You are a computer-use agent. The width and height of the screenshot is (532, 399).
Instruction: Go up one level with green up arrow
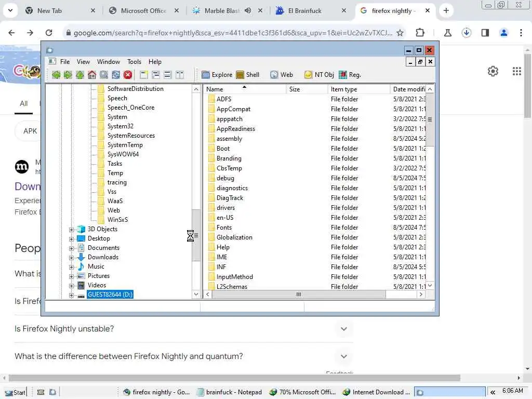(79, 75)
